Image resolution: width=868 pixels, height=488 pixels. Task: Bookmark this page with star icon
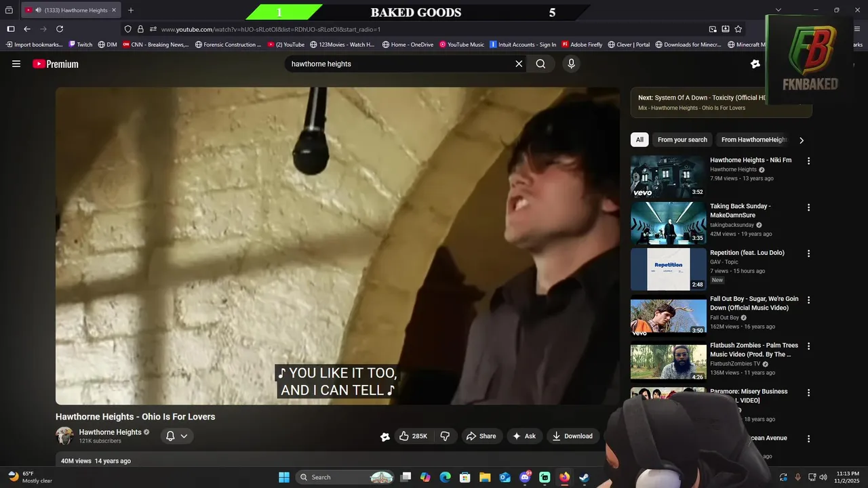point(738,29)
